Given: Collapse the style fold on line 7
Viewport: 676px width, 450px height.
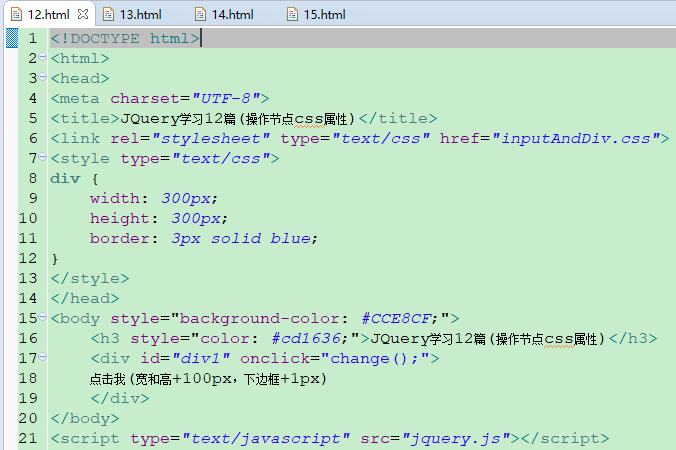Looking at the screenshot, I should click(x=42, y=157).
